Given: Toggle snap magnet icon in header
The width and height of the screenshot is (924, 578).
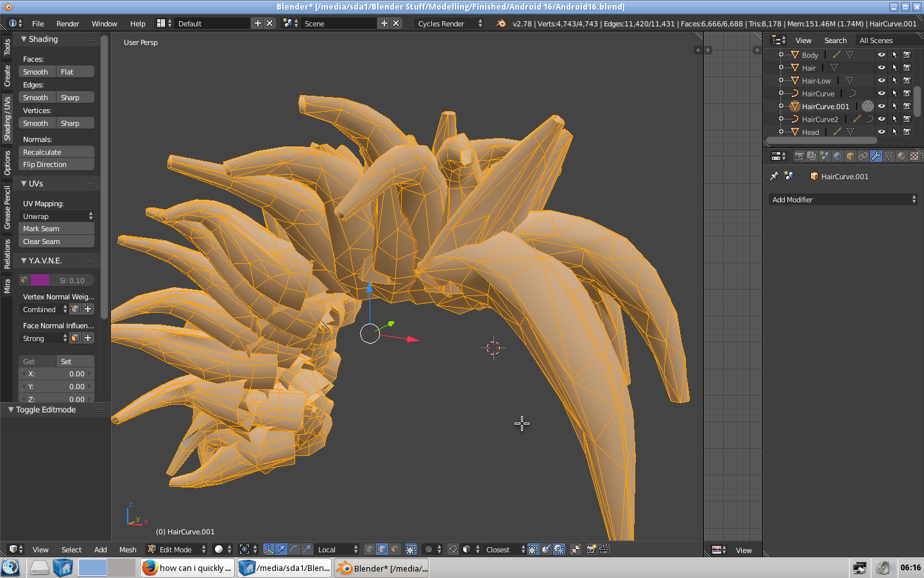Looking at the screenshot, I should [452, 549].
